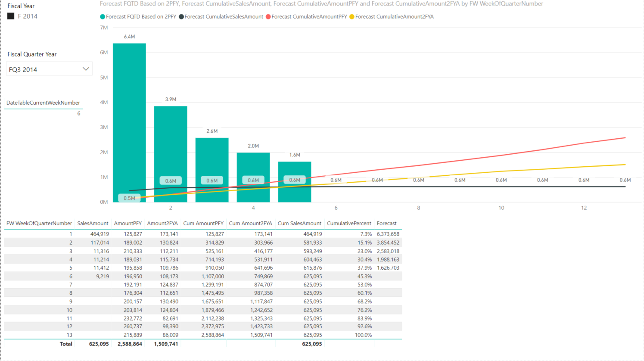Click the teal Forecast FQTD legend marker
Viewport: 644px width, 361px height.
(x=103, y=17)
